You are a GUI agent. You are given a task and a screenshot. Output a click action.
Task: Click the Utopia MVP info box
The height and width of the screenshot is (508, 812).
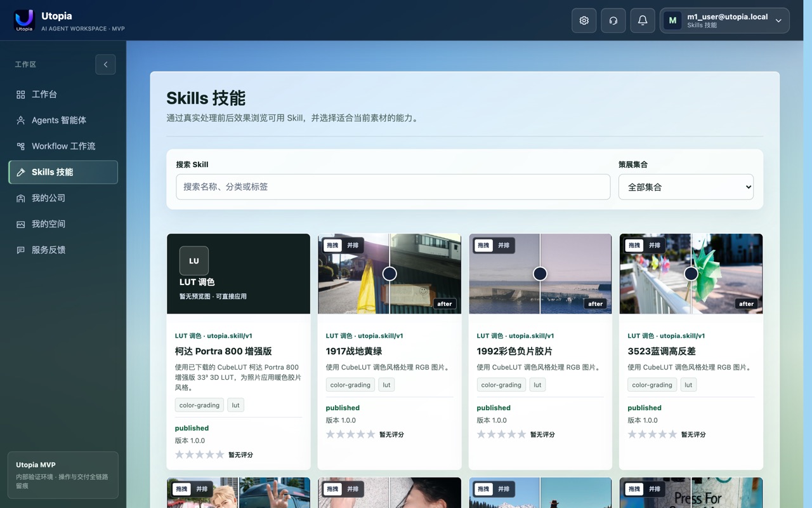63,475
